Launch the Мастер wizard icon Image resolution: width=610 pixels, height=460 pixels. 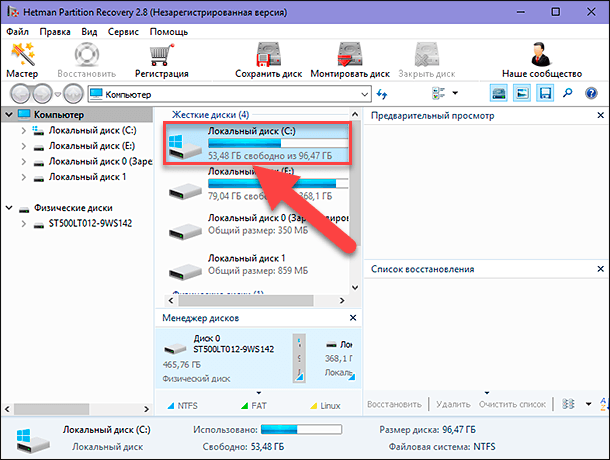tap(22, 54)
